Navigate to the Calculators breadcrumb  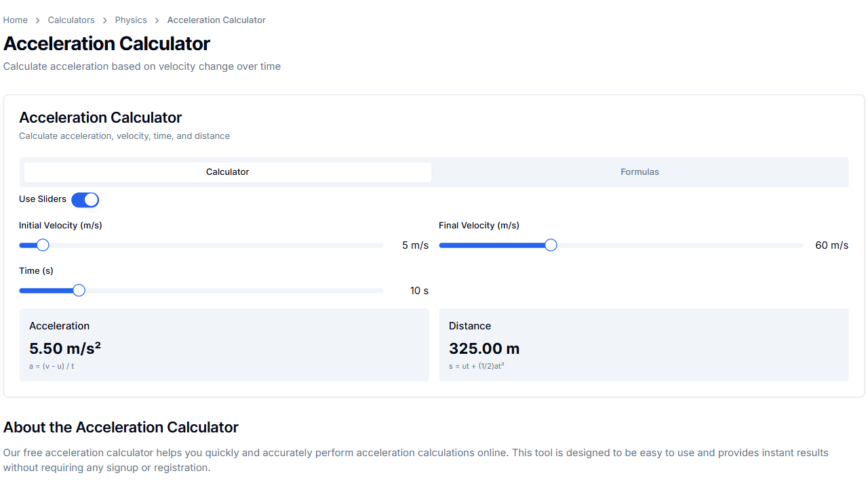tap(71, 20)
